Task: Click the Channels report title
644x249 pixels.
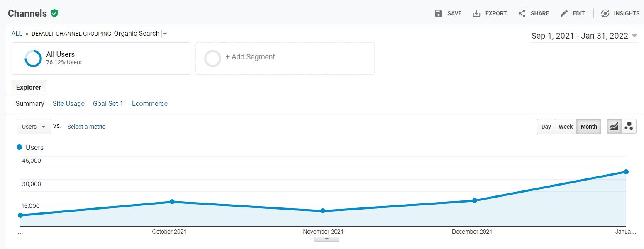Action: pos(27,13)
